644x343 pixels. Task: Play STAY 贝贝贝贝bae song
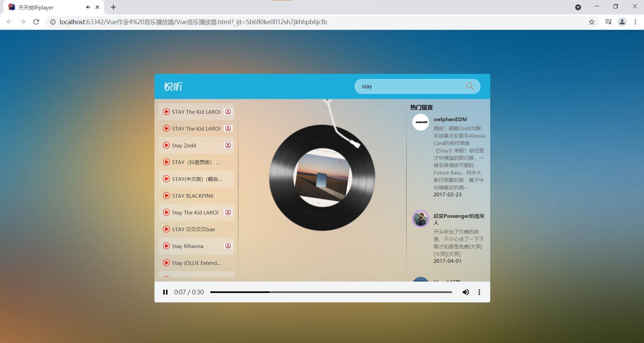(166, 229)
